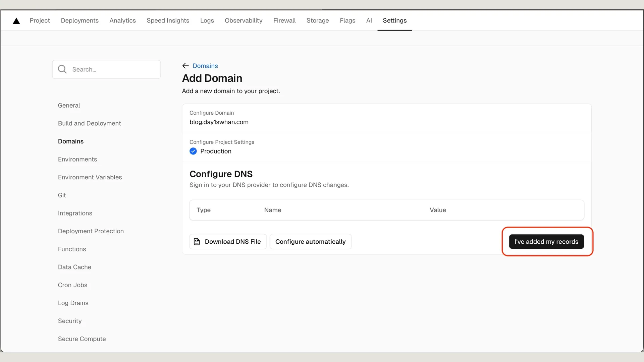Select the Observability tab
This screenshot has height=362, width=644.
coord(244,20)
